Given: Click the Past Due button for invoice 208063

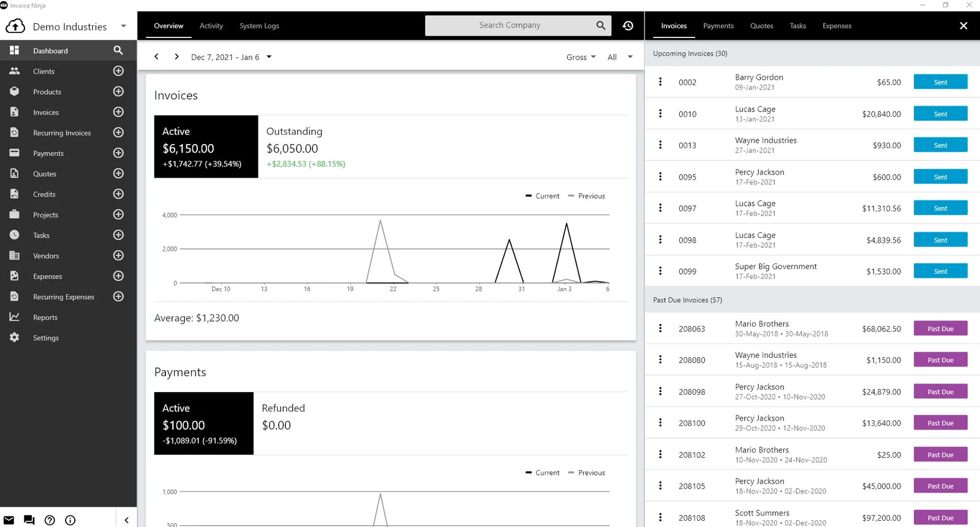Looking at the screenshot, I should tap(941, 328).
